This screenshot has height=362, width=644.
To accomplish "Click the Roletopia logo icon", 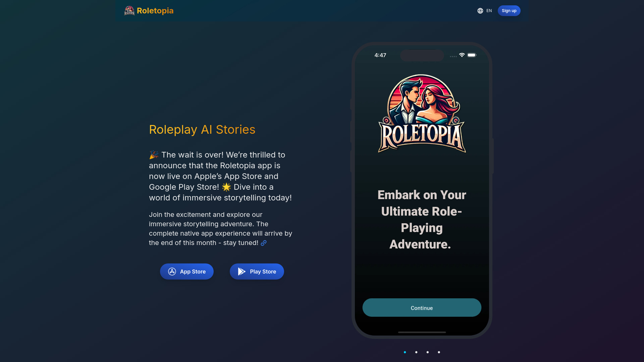I will tap(129, 11).
